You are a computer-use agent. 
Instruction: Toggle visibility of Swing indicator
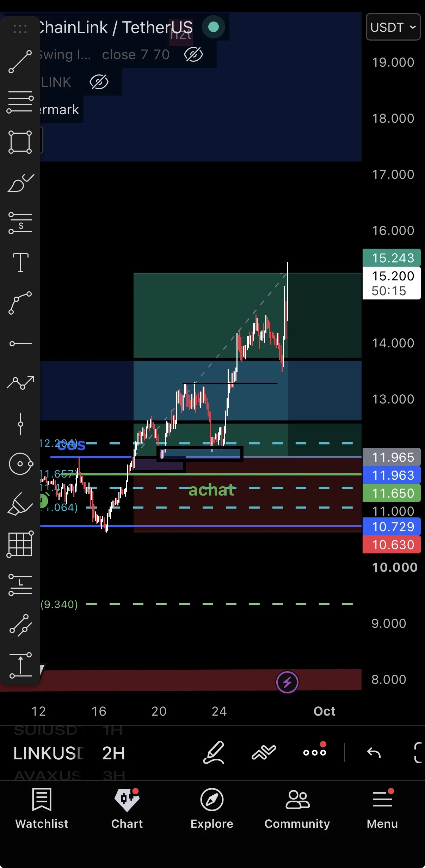[193, 55]
